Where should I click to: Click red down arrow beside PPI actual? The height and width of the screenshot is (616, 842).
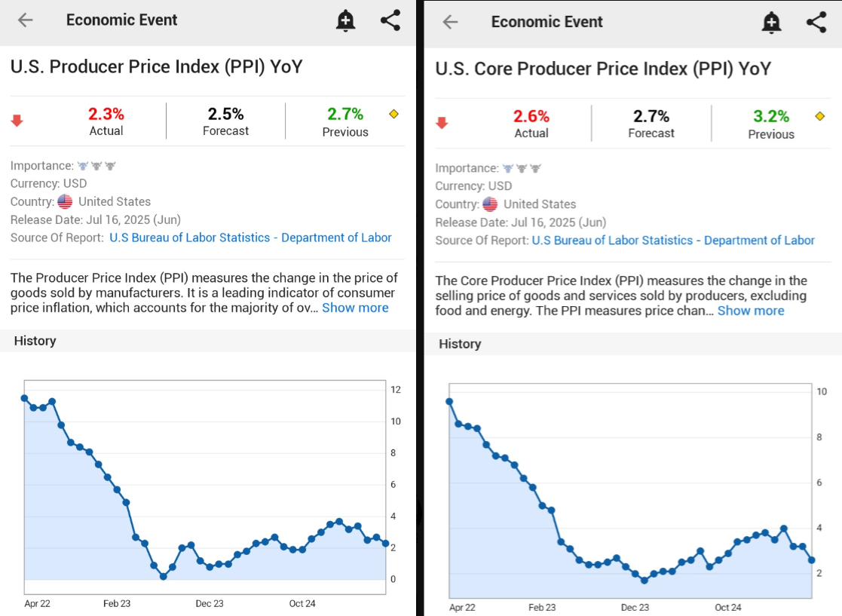pos(17,121)
